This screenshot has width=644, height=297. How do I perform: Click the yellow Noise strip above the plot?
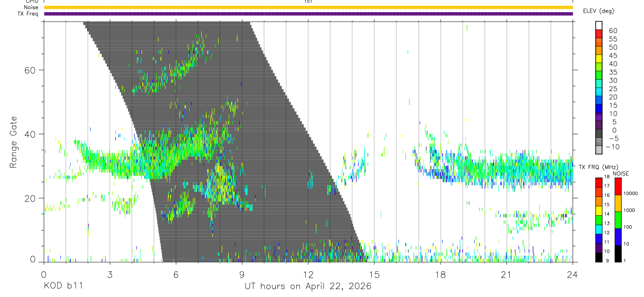[x=308, y=7]
